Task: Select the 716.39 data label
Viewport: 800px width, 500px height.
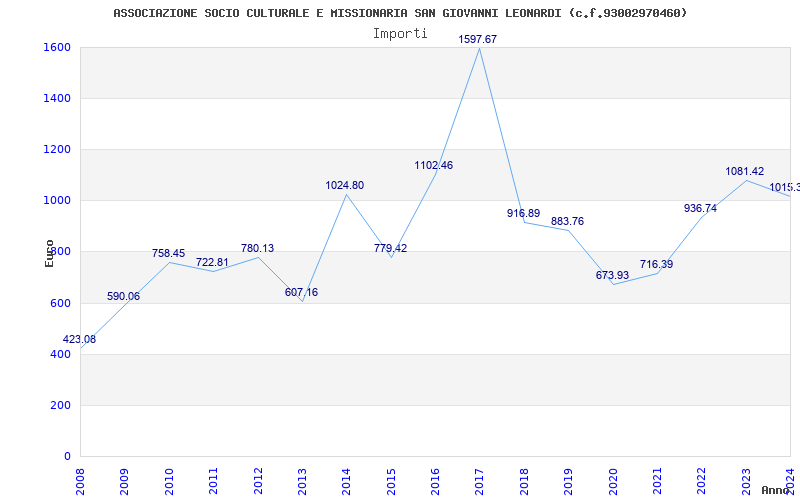Action: (x=657, y=264)
